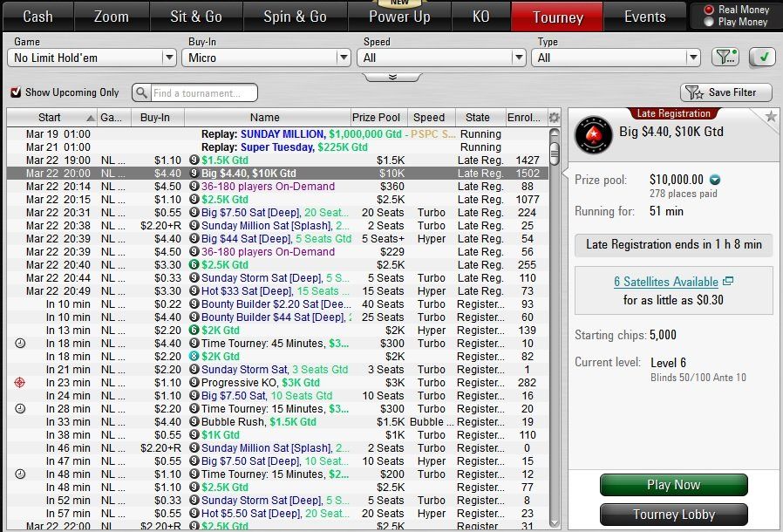Switch to the Sit & Go tab
The height and width of the screenshot is (532, 783).
(196, 17)
